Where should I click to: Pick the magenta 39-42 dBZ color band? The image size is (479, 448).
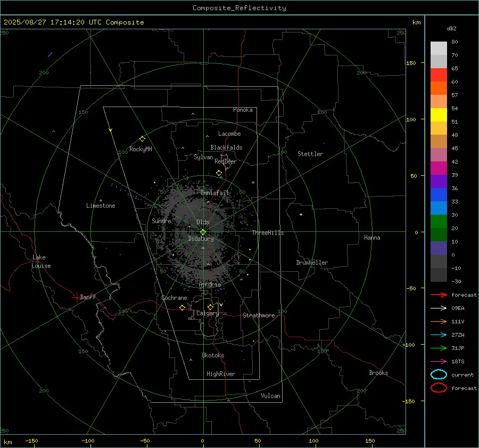pos(439,168)
